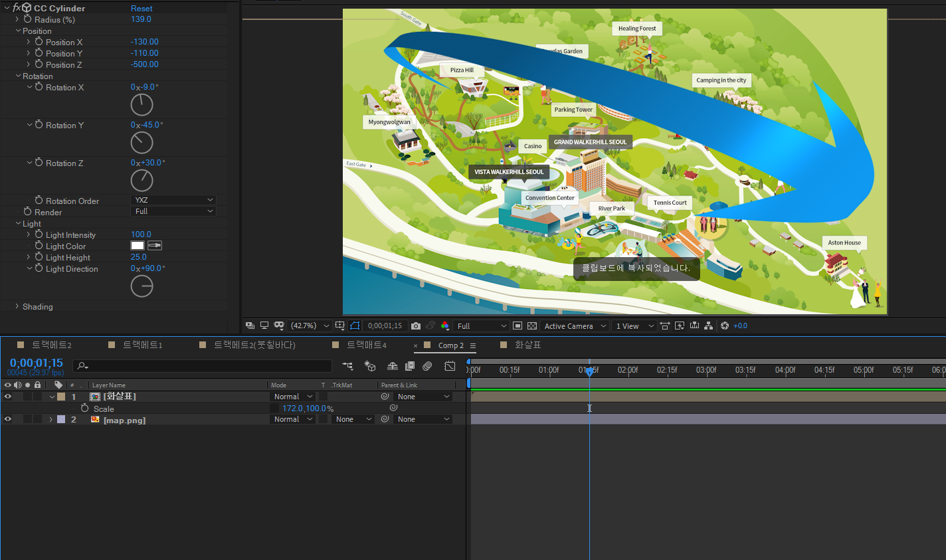Collapse the Rotation property group
This screenshot has height=560, width=946.
[18, 76]
